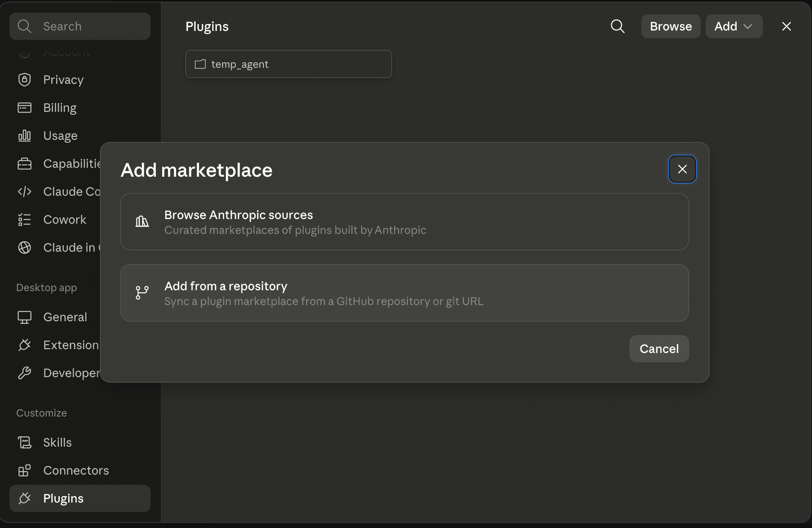Click the Privacy label in sidebar
Viewport: 812px width, 528px height.
64,80
